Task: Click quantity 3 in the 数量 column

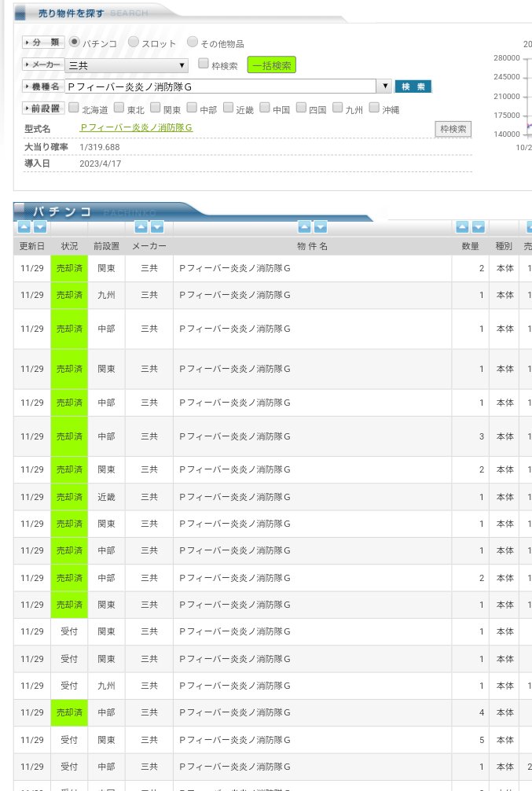Action: tap(482, 436)
